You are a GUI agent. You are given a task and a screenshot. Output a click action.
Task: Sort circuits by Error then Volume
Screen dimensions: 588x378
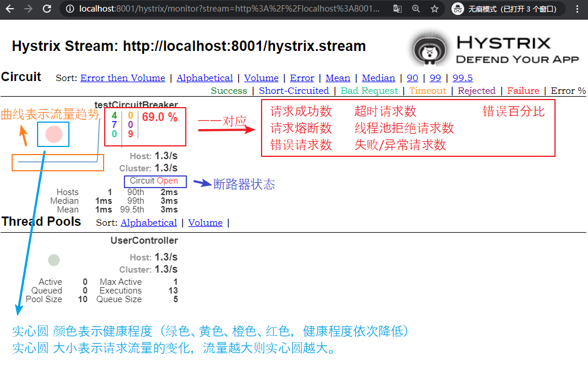coord(123,78)
